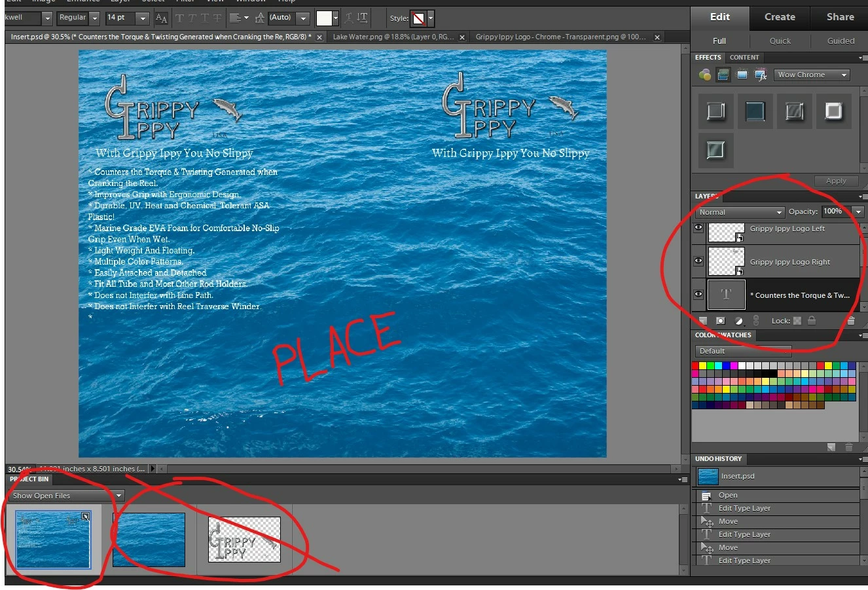Click new swatch icon in Color Swatches
Image resolution: width=868 pixels, height=590 pixels.
(x=831, y=447)
